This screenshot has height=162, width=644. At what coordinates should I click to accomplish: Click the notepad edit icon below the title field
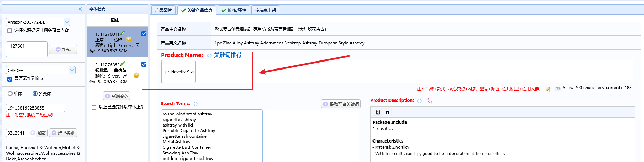pos(547,89)
